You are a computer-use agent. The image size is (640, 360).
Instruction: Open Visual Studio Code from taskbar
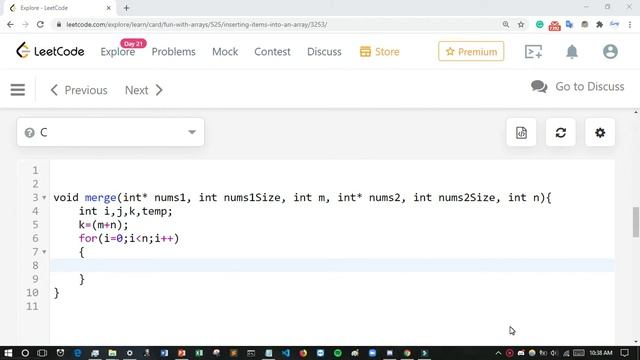(286, 353)
